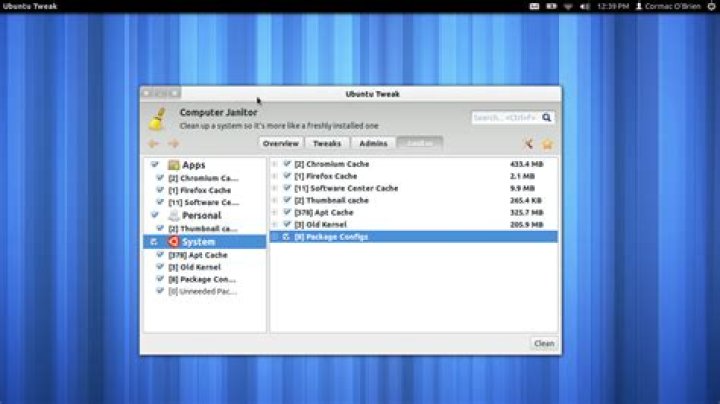Select '[11] Software Ce...' in the sidebar

coord(204,202)
